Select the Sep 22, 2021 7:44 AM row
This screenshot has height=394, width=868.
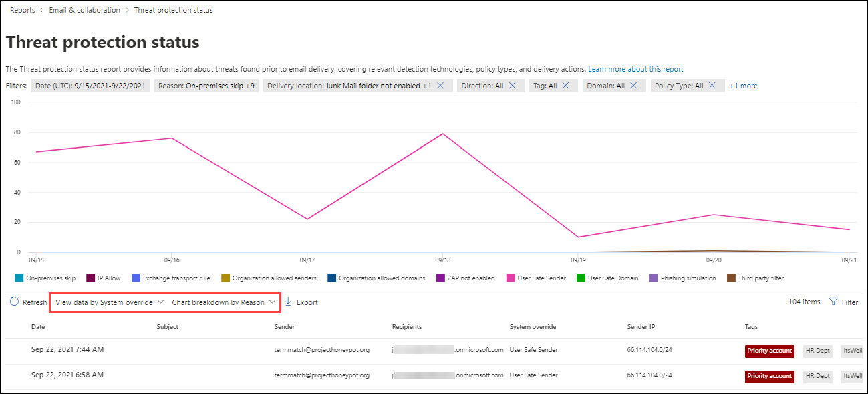tap(67, 349)
